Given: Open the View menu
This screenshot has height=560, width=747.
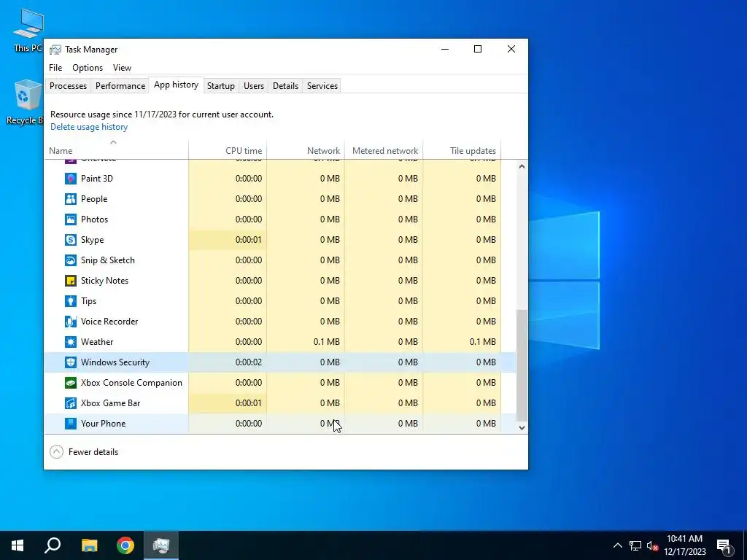Looking at the screenshot, I should [122, 68].
